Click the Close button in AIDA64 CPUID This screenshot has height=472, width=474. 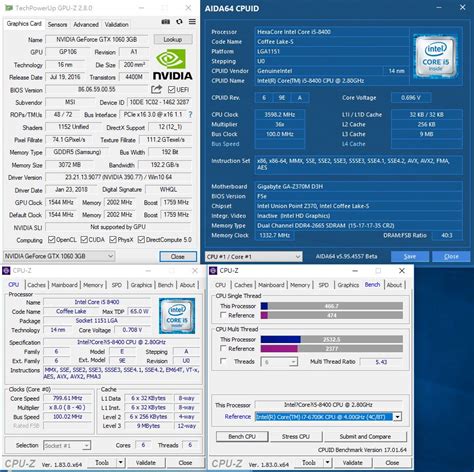coord(451,256)
